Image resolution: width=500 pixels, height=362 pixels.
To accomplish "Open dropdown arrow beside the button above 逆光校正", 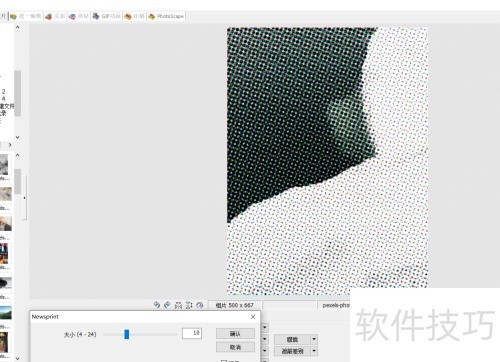I will (314, 340).
